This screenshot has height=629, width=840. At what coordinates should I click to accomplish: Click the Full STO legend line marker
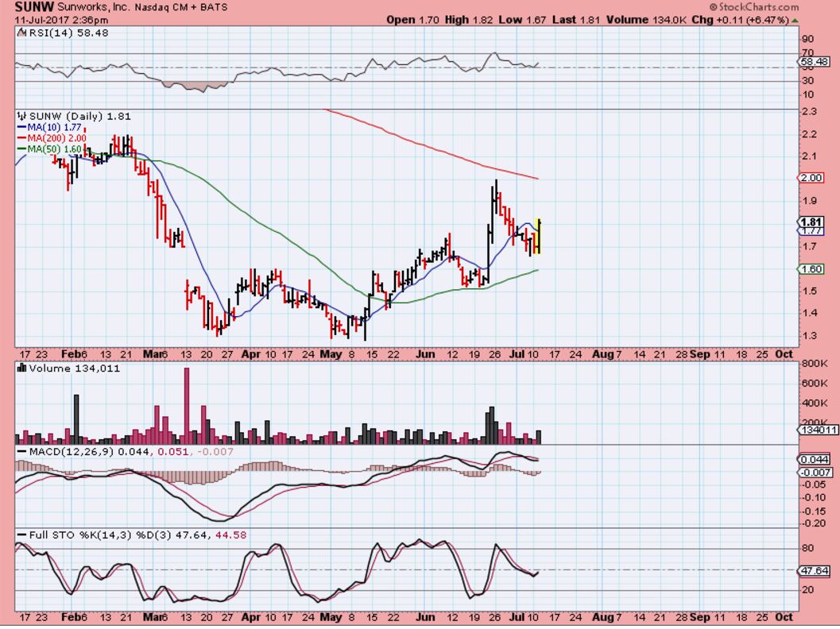pyautogui.click(x=22, y=534)
